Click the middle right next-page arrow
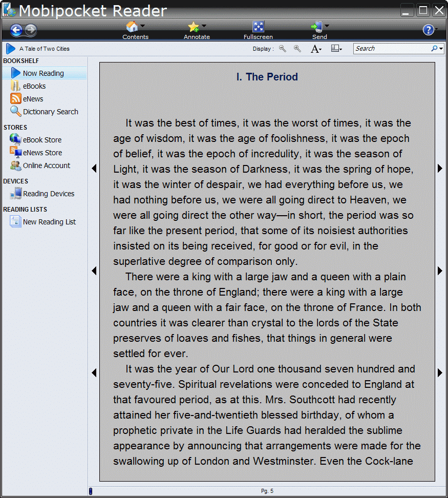This screenshot has height=498, width=448. pos(440,271)
